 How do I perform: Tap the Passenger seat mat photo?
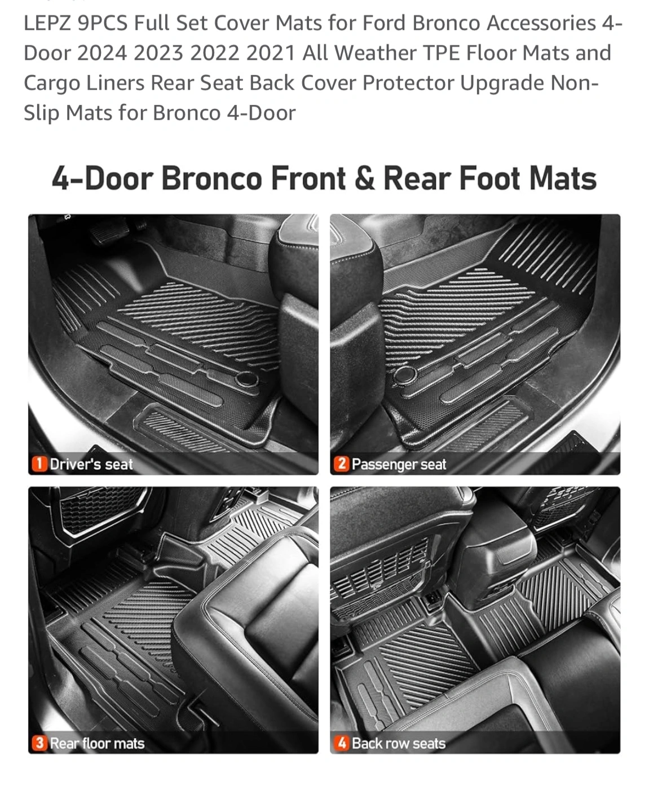click(x=475, y=344)
